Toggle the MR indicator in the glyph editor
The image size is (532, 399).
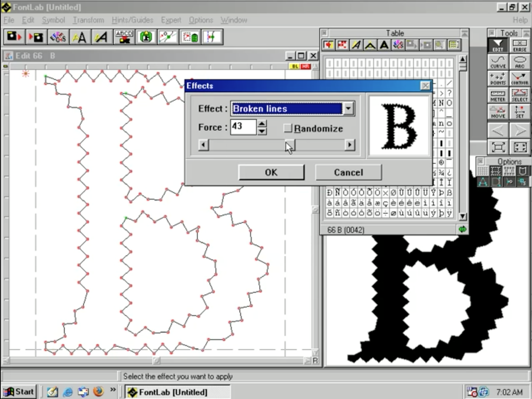point(305,66)
